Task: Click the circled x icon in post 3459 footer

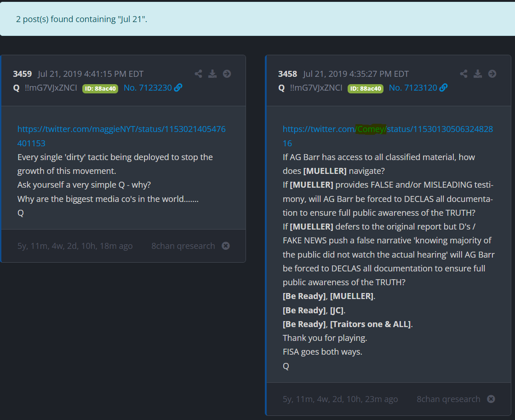Action: point(226,246)
